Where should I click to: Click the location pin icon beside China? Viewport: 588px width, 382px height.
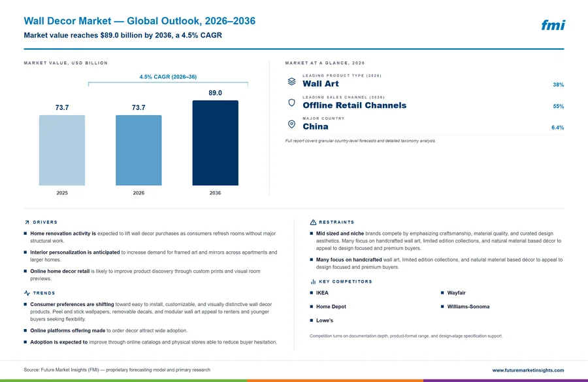pyautogui.click(x=291, y=124)
